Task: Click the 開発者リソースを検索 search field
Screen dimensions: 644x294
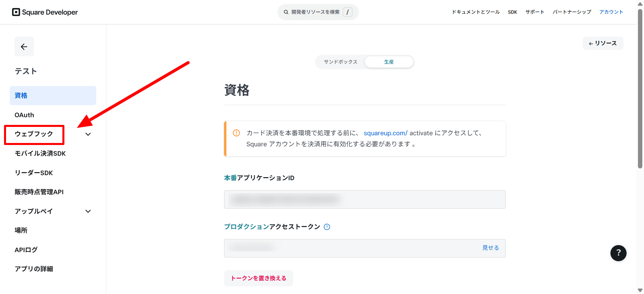Action: coord(318,12)
